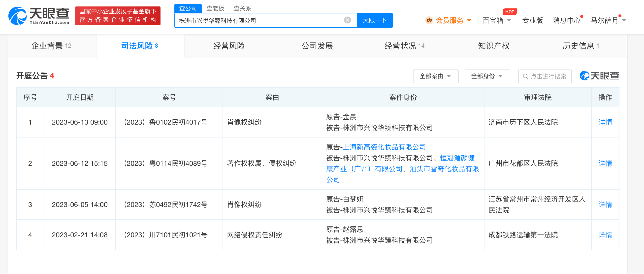Open the 经营风险 tab

tap(229, 46)
